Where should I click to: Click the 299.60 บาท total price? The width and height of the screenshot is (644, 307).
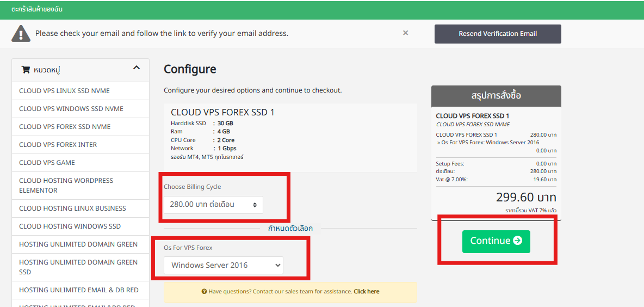coord(526,197)
